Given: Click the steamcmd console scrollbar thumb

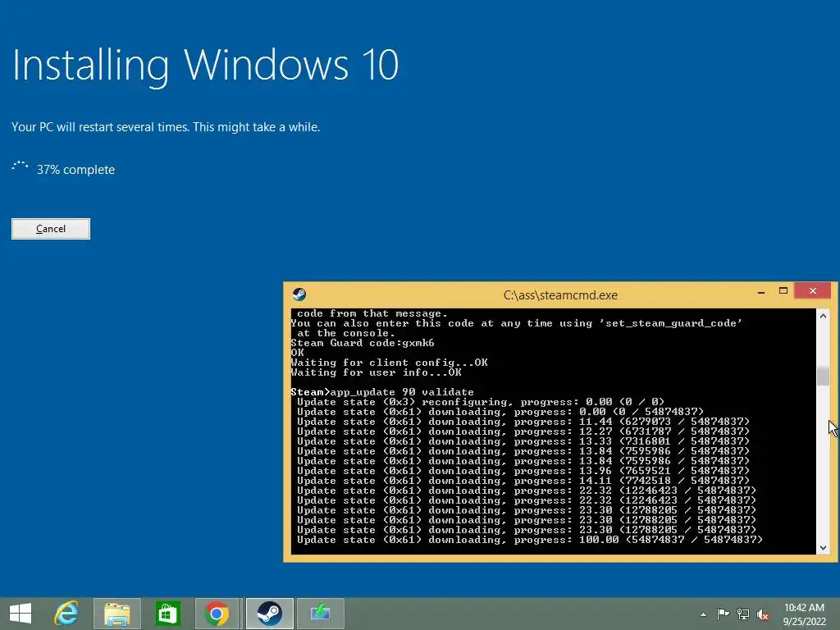Looking at the screenshot, I should 823,375.
